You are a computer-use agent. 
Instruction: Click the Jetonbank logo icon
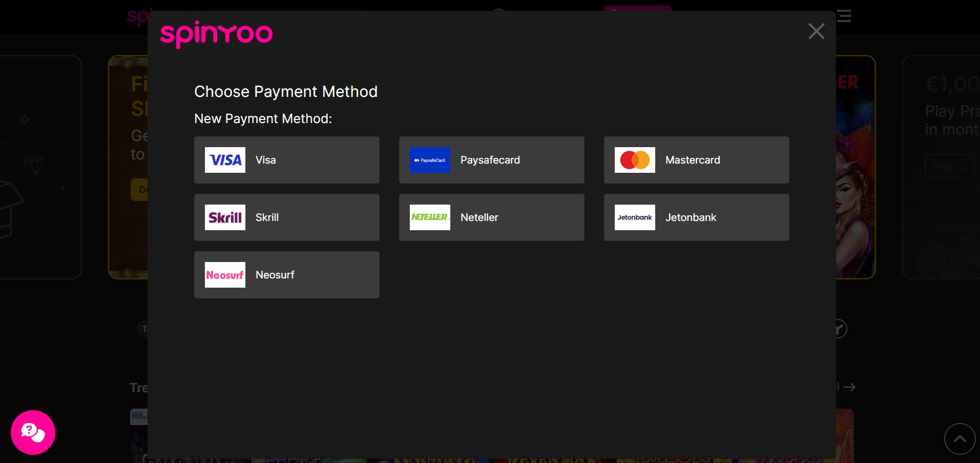pyautogui.click(x=635, y=217)
